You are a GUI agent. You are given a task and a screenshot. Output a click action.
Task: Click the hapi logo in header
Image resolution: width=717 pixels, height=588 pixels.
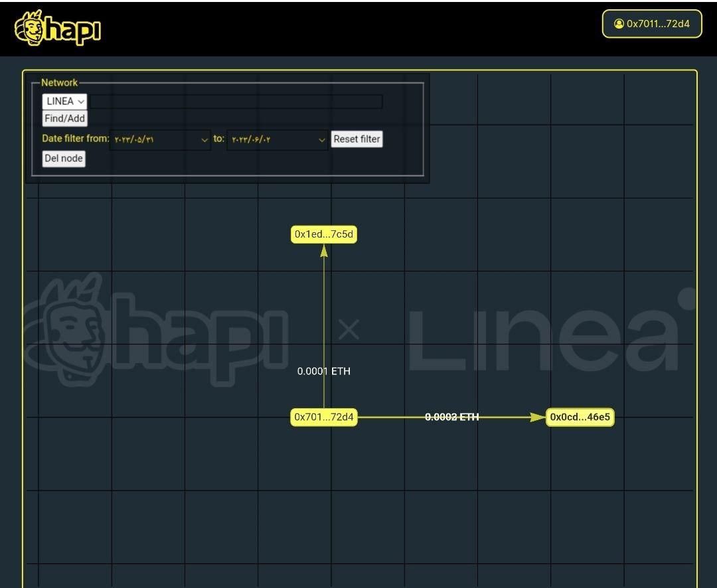58,29
